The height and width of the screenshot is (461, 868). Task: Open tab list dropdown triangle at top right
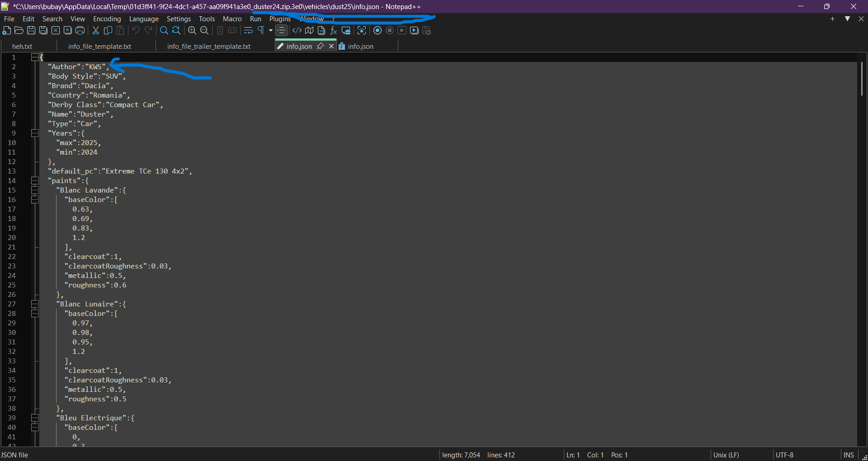(848, 19)
